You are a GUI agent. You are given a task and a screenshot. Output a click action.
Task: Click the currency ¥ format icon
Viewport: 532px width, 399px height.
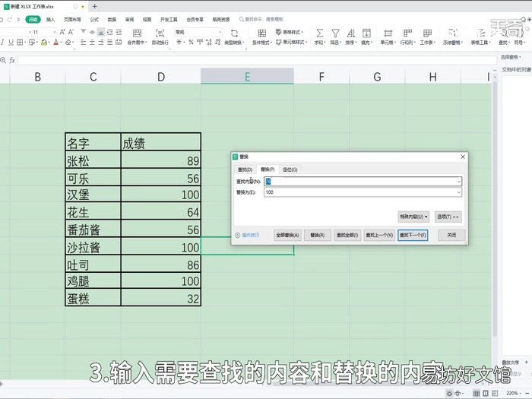click(x=179, y=43)
